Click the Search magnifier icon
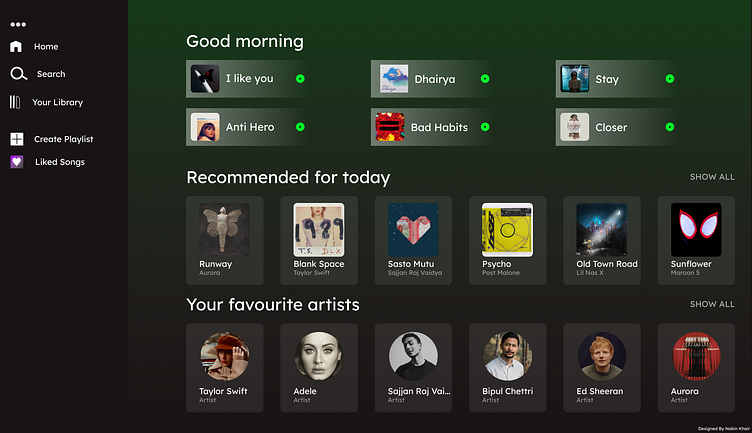Viewport: 752px width, 433px height. (18, 74)
